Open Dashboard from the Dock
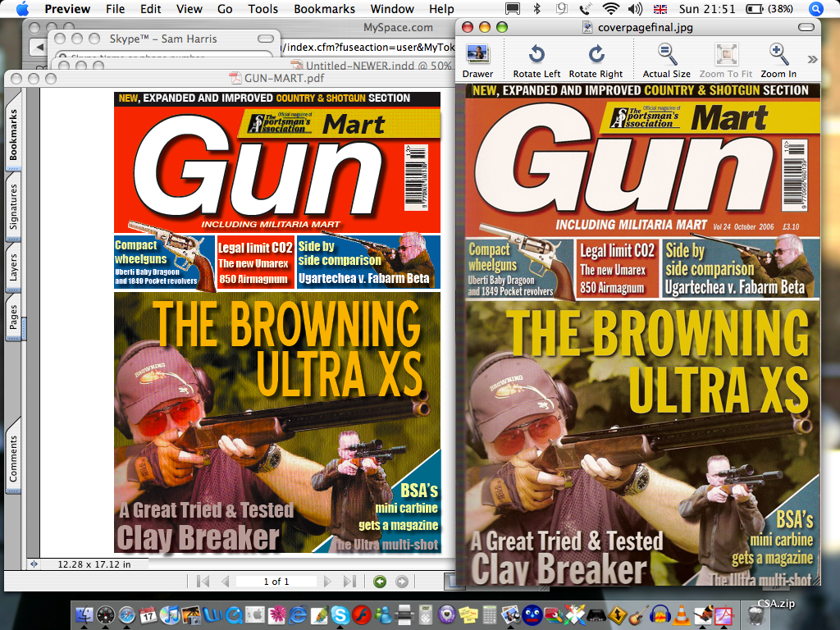The width and height of the screenshot is (840, 630). coord(106,615)
